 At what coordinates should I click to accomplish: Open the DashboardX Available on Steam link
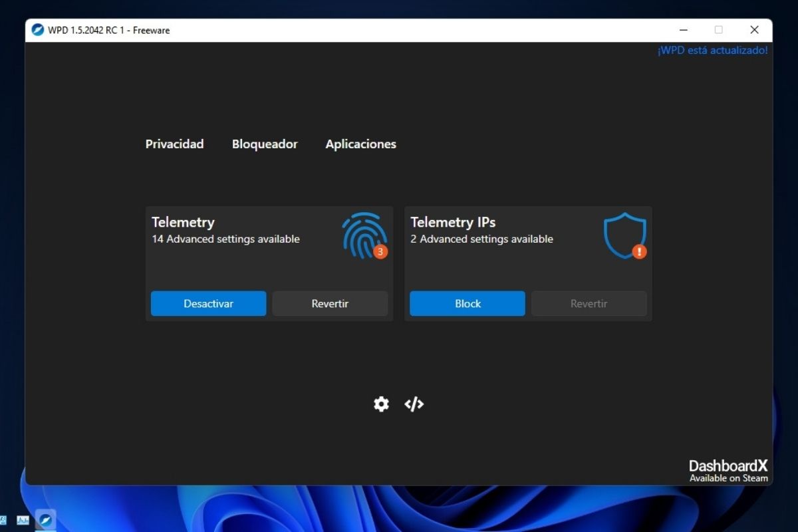pos(728,470)
